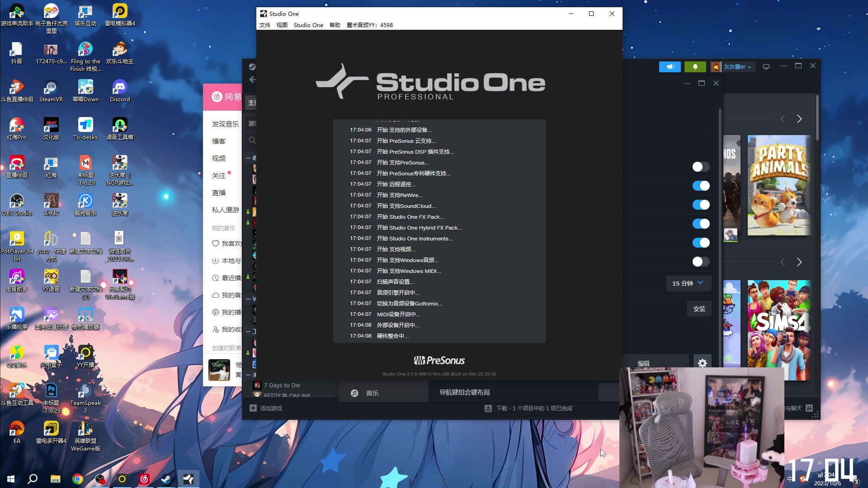This screenshot has height=488, width=868.
Task: Click 添加游戏 at Steam bottom bar
Action: click(266, 408)
